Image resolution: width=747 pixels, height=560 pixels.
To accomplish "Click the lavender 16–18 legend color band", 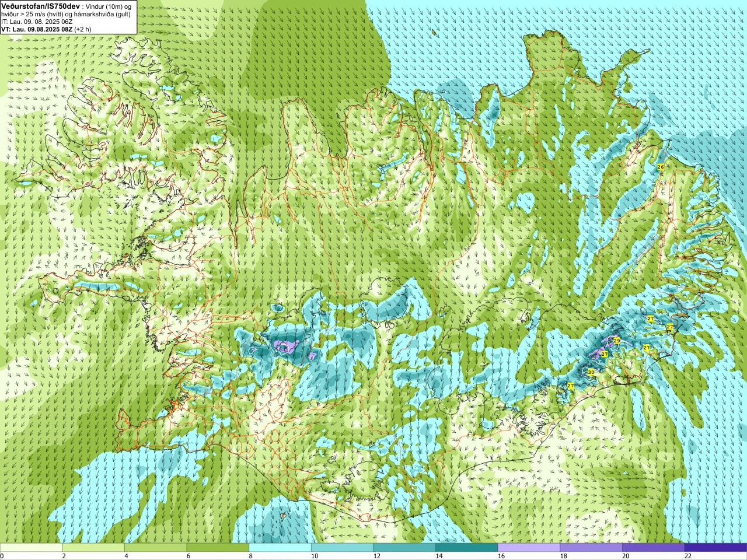I will point(529,548).
